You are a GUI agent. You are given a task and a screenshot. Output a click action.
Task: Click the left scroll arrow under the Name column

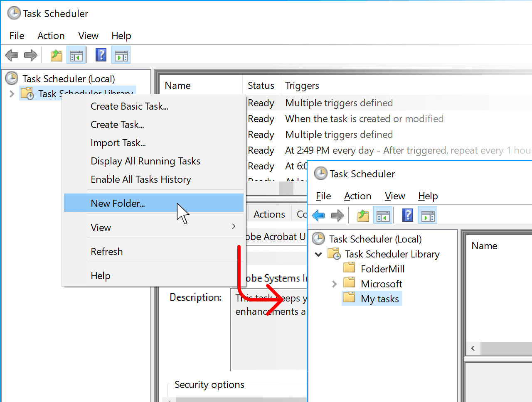tap(473, 348)
